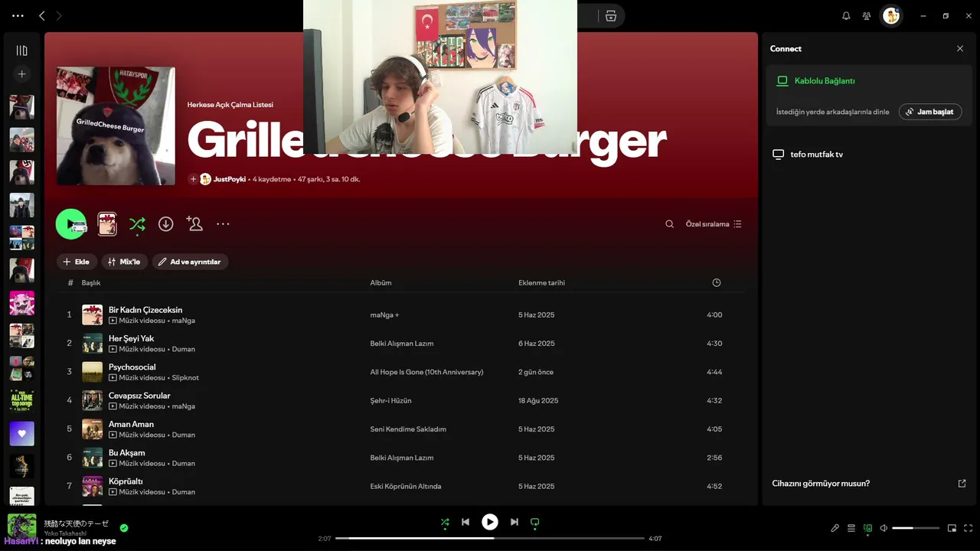This screenshot has width=980, height=551.
Task: Open Cihazını görmüyor musun? help link
Action: point(869,484)
